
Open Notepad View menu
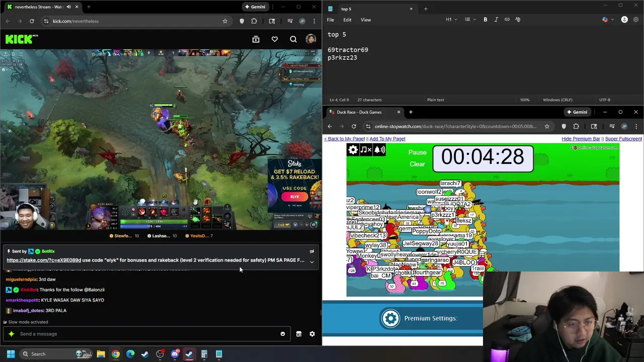pos(366,20)
